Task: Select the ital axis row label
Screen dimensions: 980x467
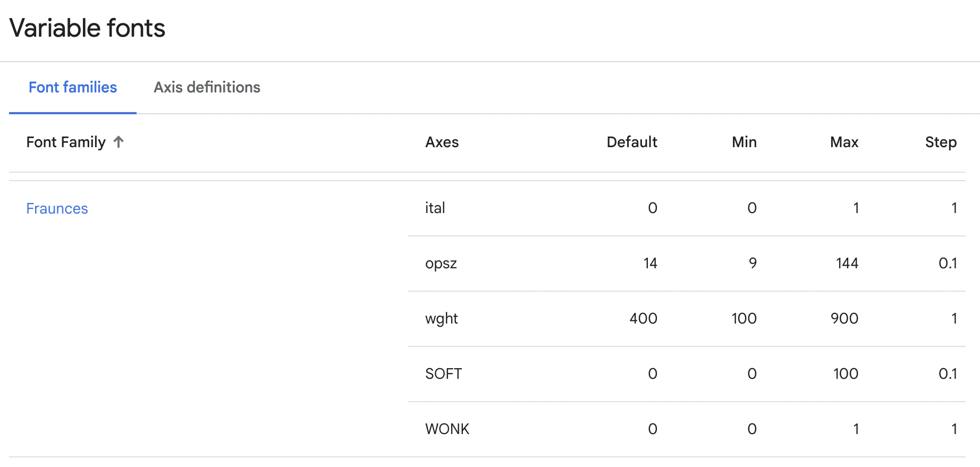Action: [435, 208]
